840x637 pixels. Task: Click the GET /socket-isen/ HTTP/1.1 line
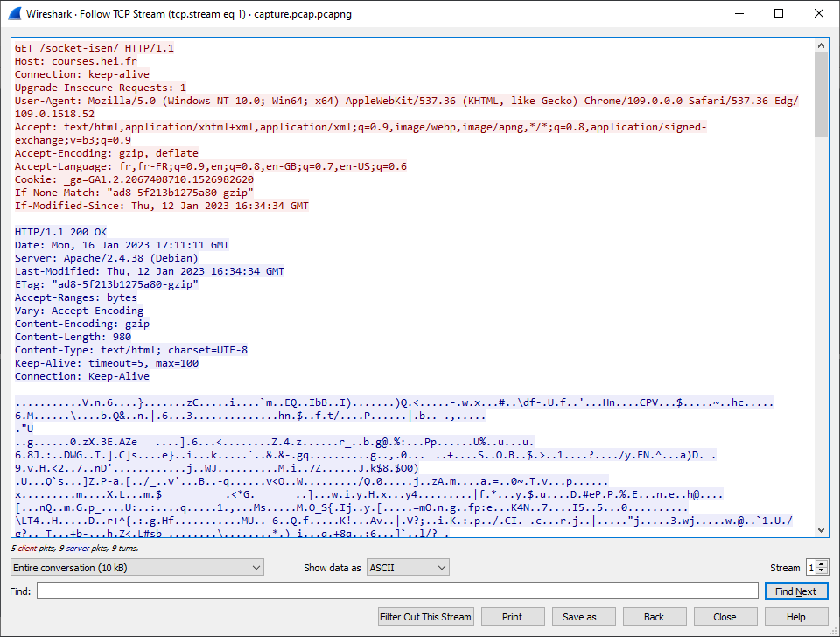coord(94,48)
